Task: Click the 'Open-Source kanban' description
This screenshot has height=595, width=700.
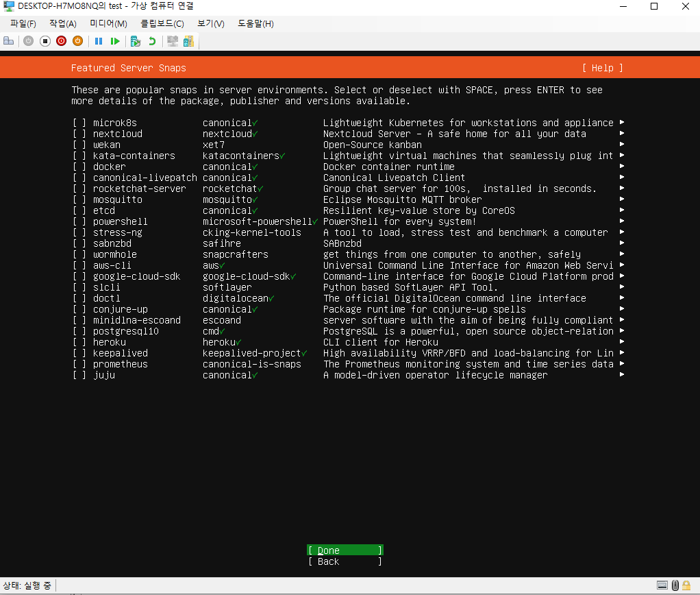Action: tap(373, 145)
